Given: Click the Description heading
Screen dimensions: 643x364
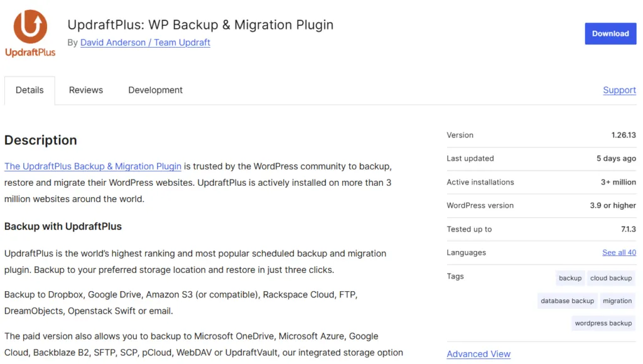Looking at the screenshot, I should (41, 140).
